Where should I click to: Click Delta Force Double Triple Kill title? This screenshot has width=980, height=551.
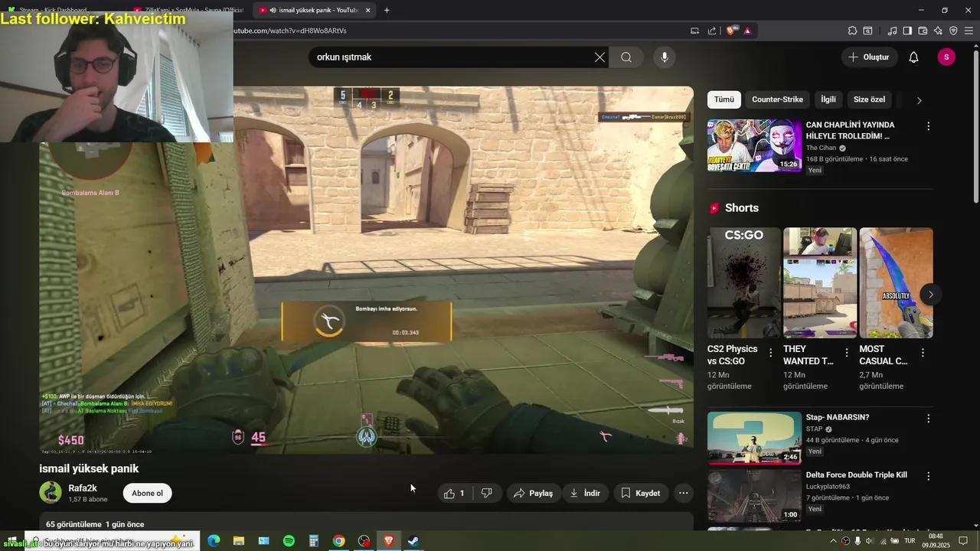(856, 475)
